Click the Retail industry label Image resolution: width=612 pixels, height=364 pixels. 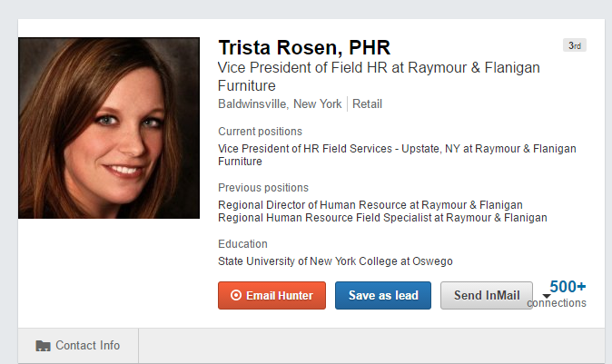click(x=367, y=104)
